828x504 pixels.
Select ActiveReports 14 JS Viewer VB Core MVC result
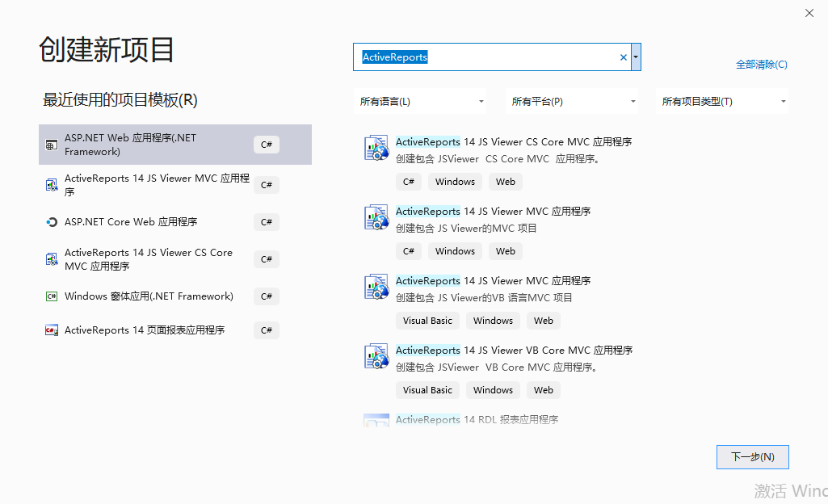pyautogui.click(x=573, y=371)
